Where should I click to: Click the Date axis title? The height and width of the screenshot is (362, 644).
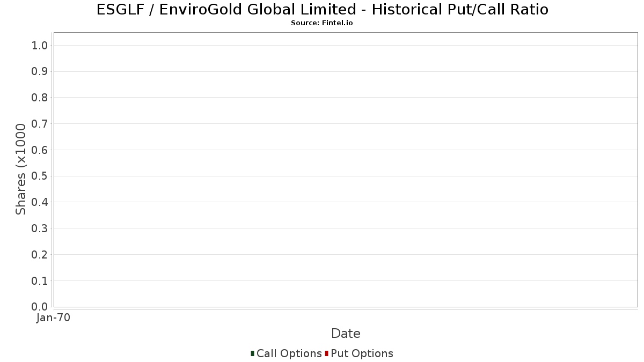click(x=346, y=334)
